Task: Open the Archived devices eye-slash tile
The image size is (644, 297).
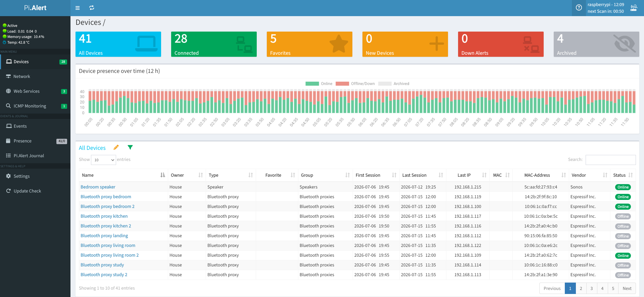Action: pos(596,44)
